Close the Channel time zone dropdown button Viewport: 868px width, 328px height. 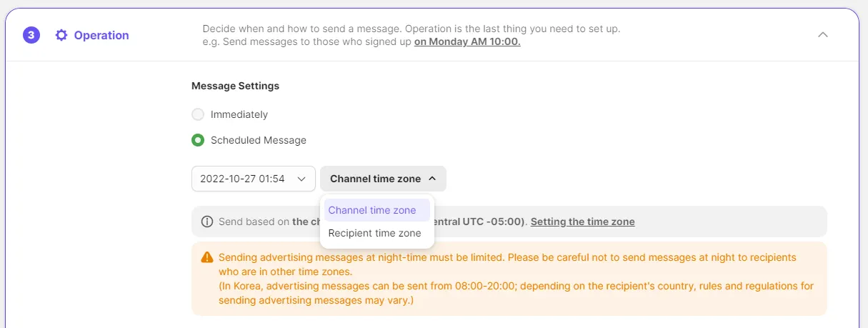tap(383, 179)
